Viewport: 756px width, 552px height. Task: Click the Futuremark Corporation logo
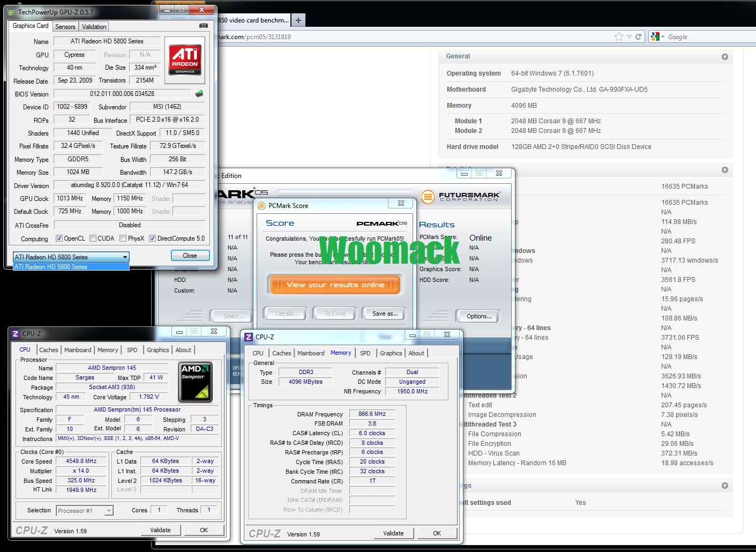[461, 196]
